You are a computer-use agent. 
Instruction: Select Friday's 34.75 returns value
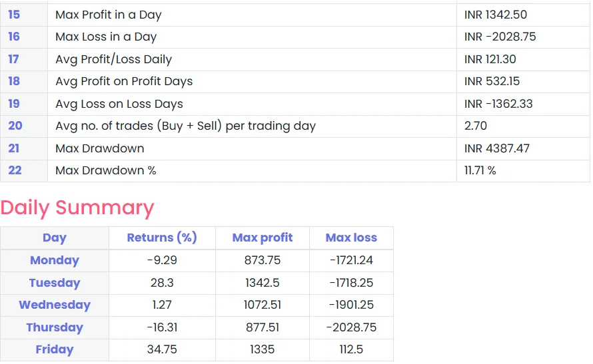coord(162,349)
